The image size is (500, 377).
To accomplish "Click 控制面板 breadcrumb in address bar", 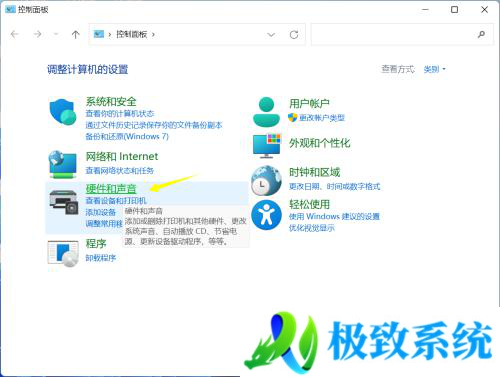I will (131, 34).
